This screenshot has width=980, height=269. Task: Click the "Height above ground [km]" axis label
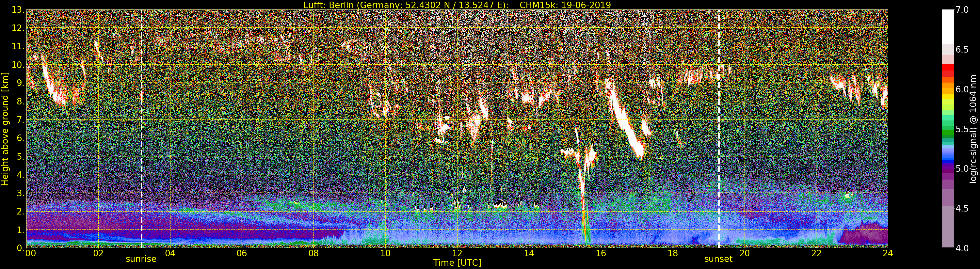tap(5, 129)
